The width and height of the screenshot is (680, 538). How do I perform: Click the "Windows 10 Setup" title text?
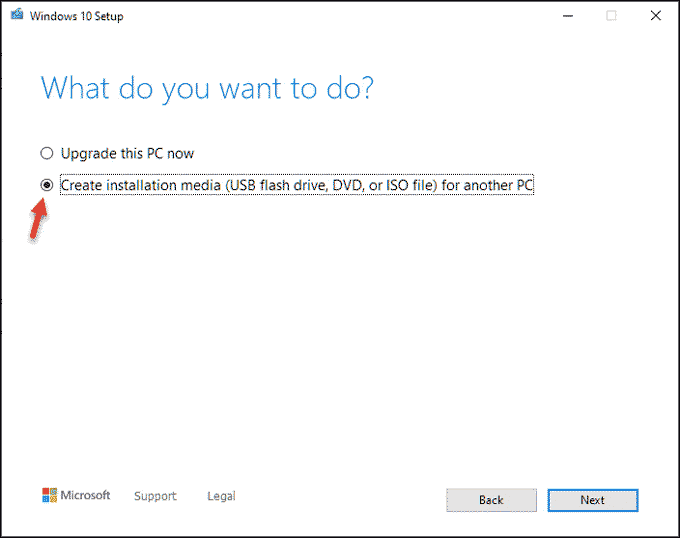pos(77,16)
